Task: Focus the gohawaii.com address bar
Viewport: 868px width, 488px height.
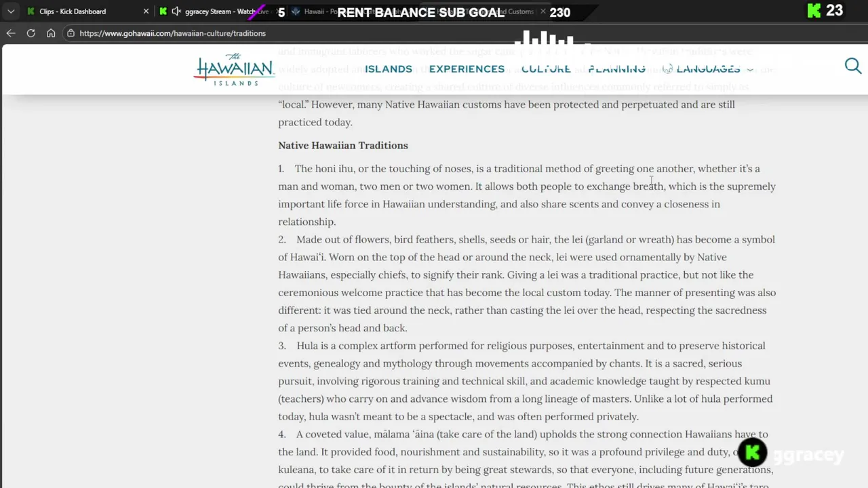Action: point(172,33)
